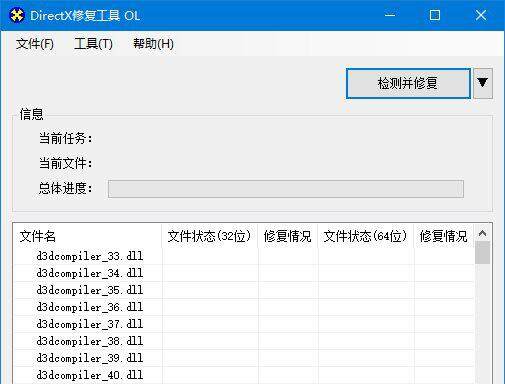Click the 总体进度 progress bar
This screenshot has width=505, height=384.
286,189
